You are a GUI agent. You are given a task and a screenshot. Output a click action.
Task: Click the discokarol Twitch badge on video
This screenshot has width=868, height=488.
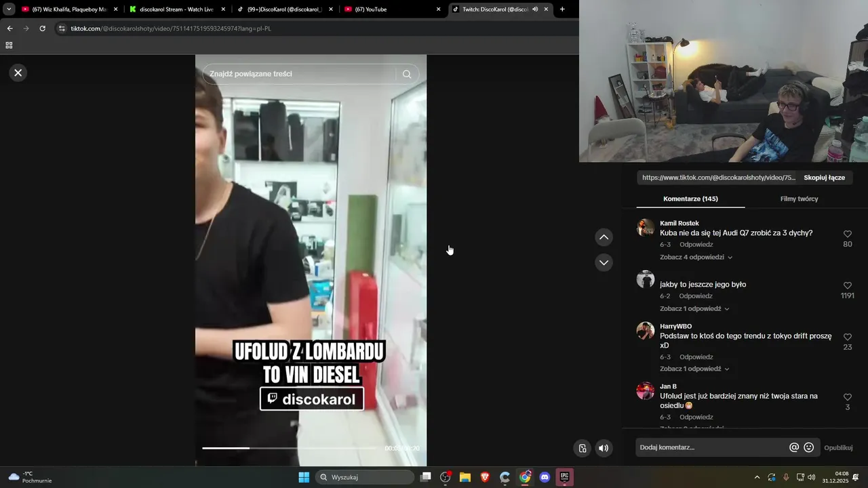pos(312,399)
